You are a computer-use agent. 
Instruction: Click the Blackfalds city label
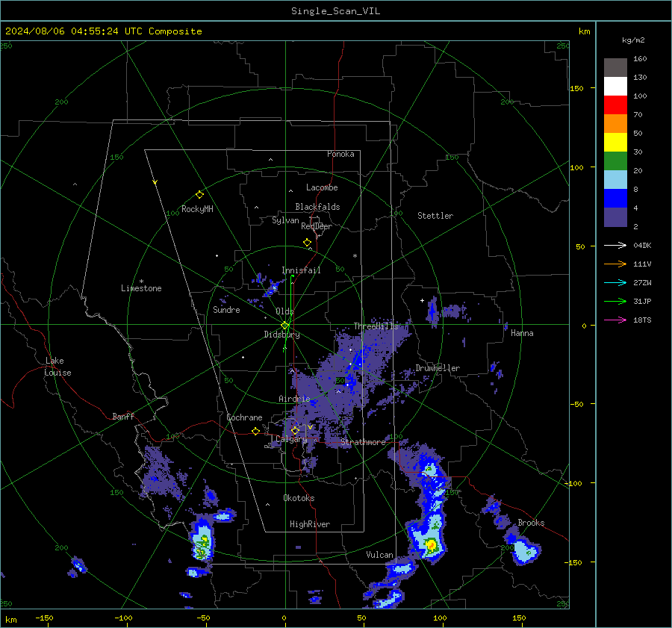(x=317, y=207)
